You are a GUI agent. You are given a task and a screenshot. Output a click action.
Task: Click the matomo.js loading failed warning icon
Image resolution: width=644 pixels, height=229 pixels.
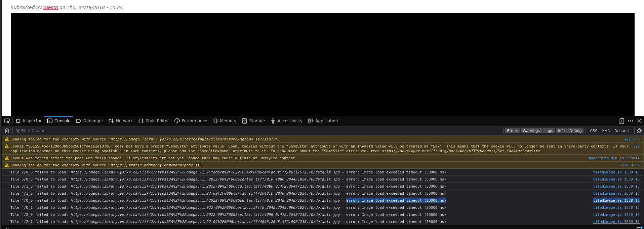[6, 139]
